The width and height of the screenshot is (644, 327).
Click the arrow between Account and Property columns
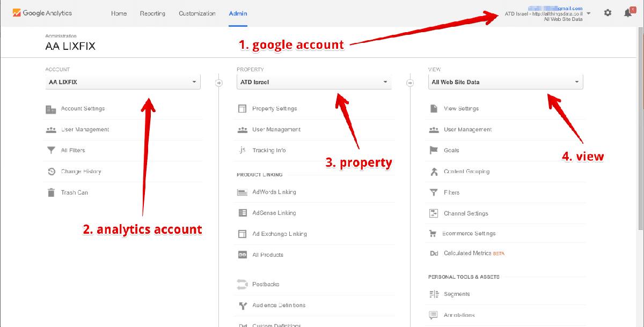(x=218, y=83)
